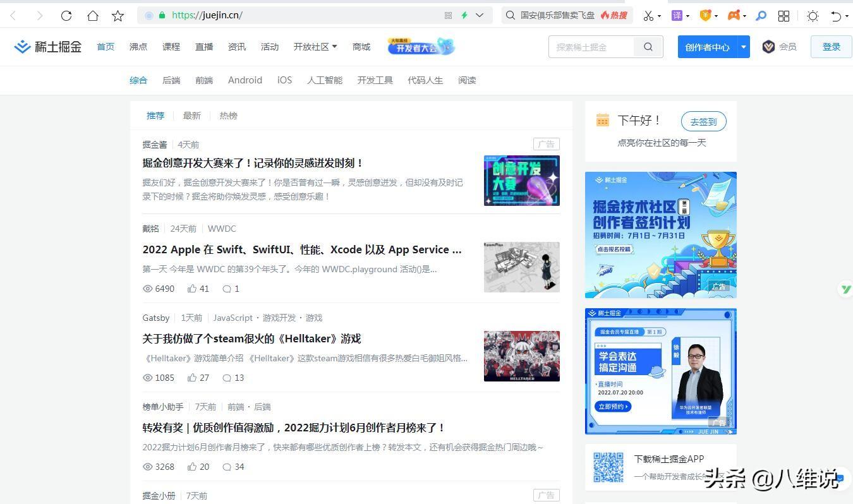Like the Helltaker article with 27 likes
Image resolution: width=853 pixels, height=504 pixels.
192,378
